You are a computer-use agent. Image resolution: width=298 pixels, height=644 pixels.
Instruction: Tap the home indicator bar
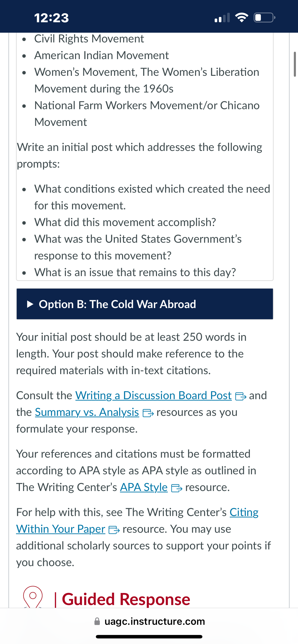pyautogui.click(x=149, y=637)
